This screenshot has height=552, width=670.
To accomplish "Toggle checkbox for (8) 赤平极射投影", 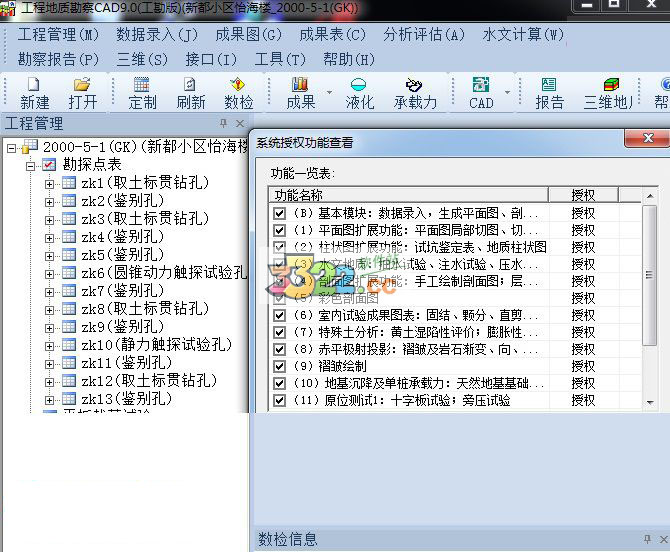I will coord(279,349).
